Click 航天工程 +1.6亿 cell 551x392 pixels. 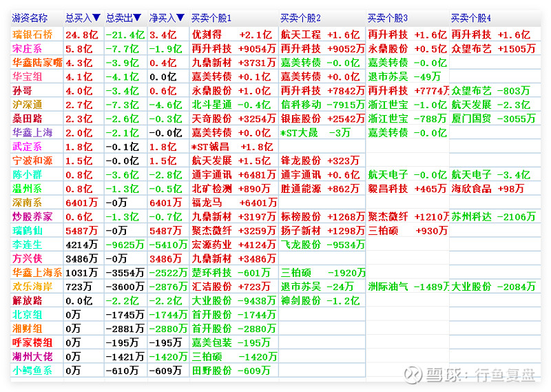(320, 34)
